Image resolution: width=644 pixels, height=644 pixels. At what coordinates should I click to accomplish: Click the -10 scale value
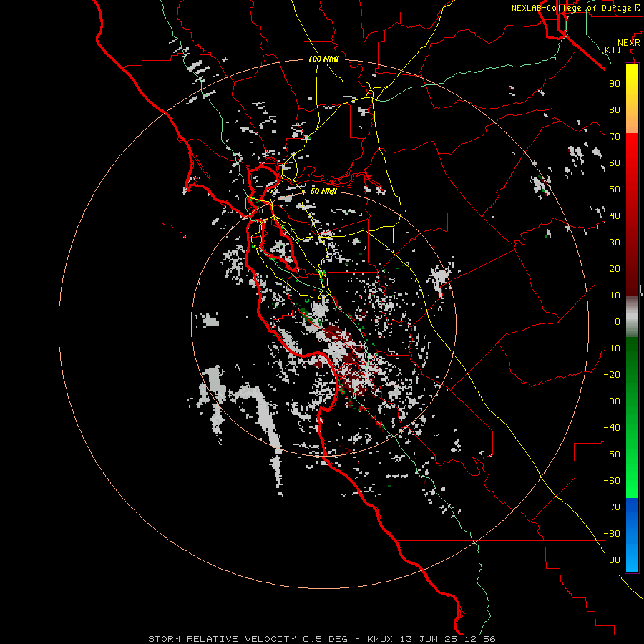612,348
